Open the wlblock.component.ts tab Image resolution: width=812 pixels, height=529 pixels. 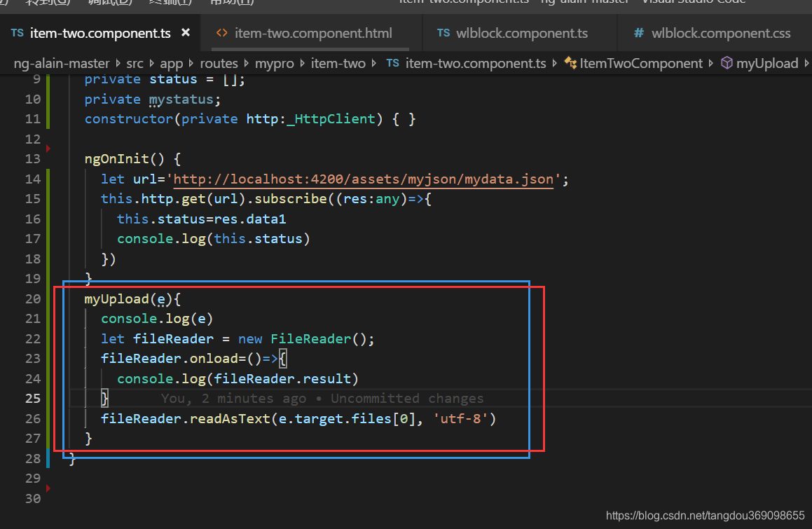pyautogui.click(x=521, y=33)
